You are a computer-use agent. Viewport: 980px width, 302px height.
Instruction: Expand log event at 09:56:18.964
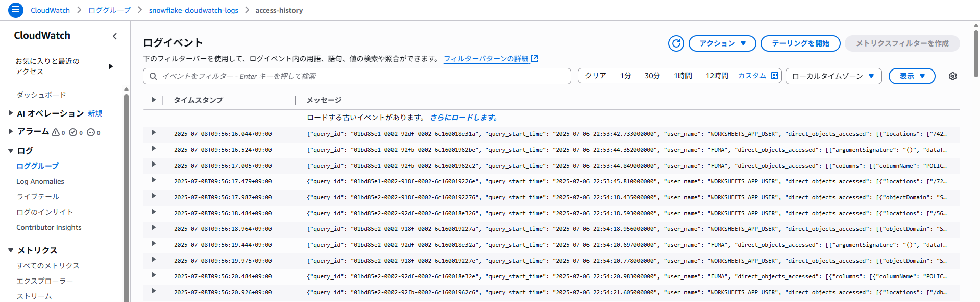coord(153,228)
